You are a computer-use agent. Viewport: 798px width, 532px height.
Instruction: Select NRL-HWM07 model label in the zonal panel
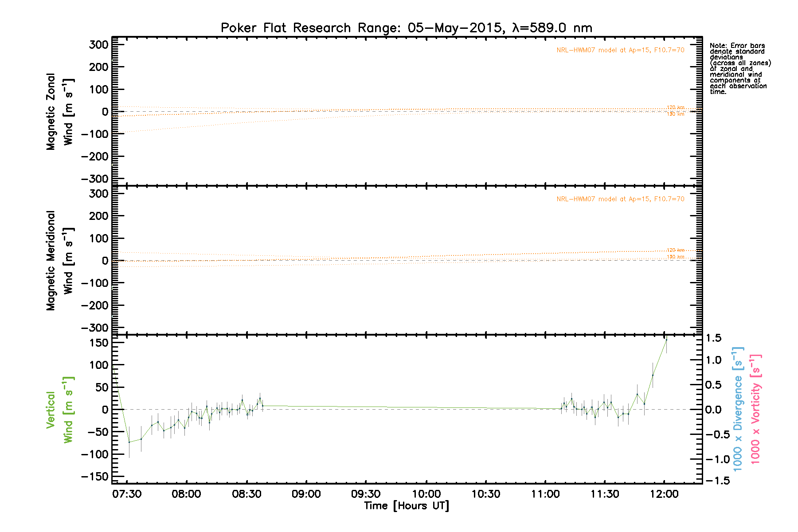click(620, 50)
